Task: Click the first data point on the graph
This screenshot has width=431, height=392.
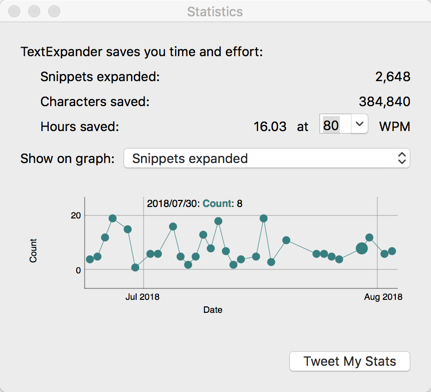Action: [90, 259]
